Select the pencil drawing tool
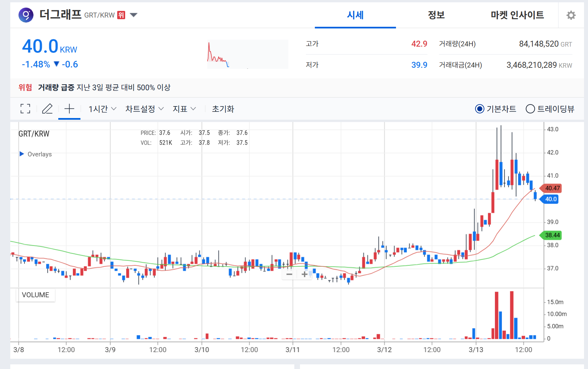 pos(47,109)
